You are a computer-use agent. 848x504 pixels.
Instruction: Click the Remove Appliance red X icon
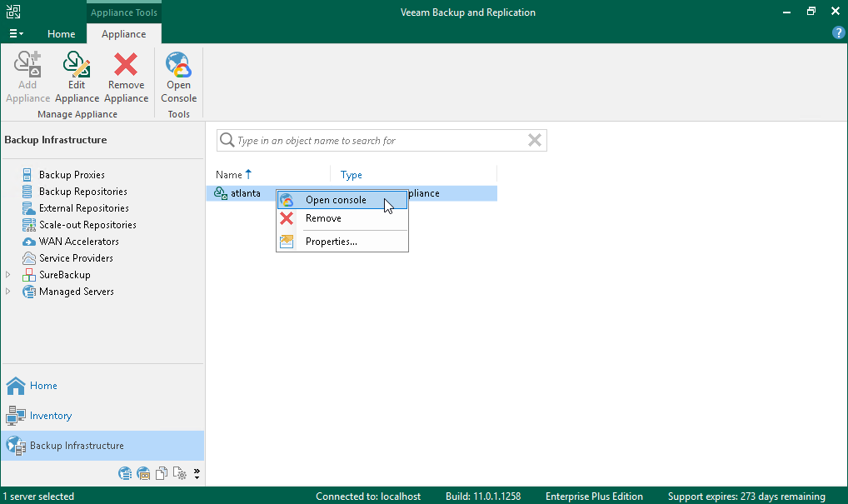coord(126,64)
